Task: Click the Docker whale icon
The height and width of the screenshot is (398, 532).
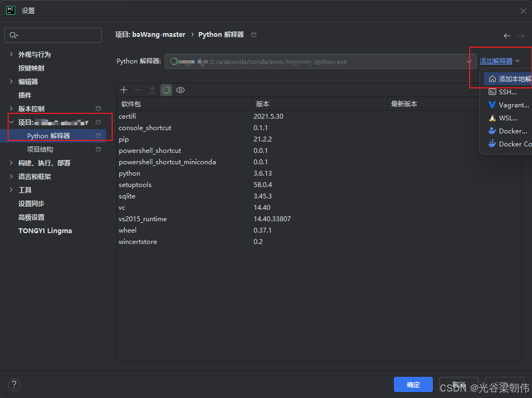Action: pyautogui.click(x=492, y=131)
